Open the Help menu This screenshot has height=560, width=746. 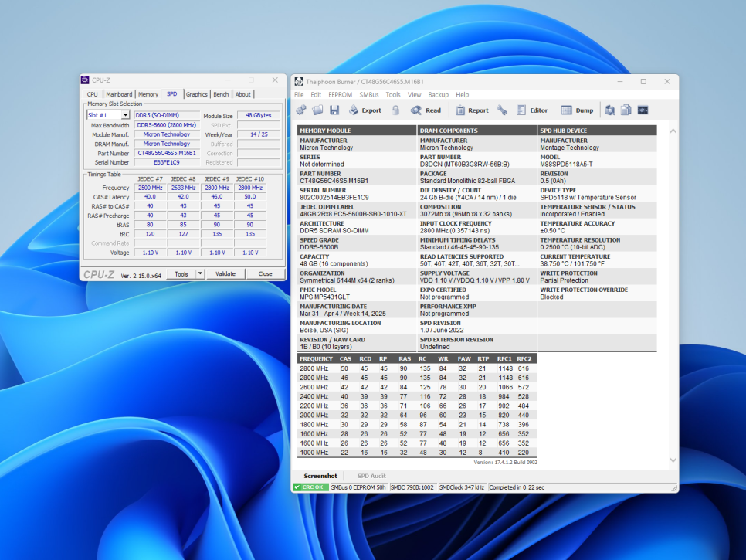pos(463,95)
